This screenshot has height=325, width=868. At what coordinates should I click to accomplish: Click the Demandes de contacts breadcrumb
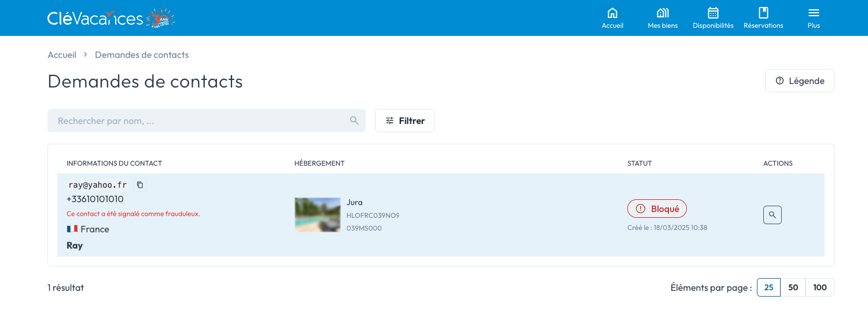pos(142,55)
